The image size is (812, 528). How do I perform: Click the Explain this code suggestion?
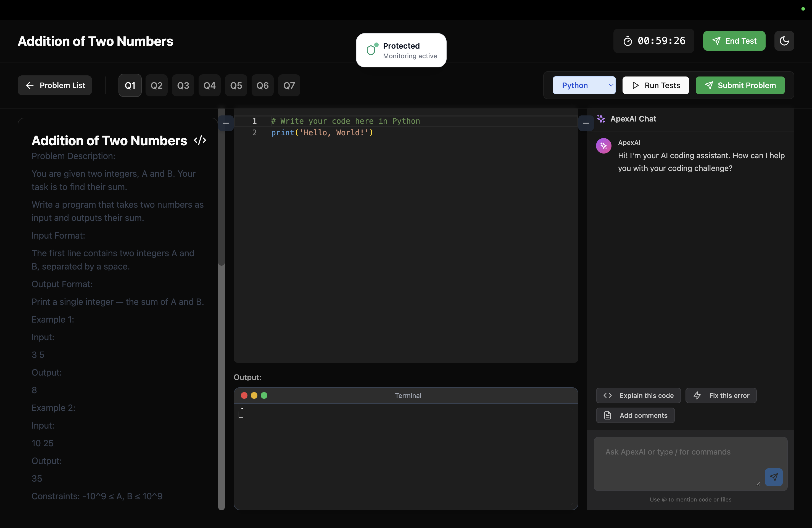point(638,395)
